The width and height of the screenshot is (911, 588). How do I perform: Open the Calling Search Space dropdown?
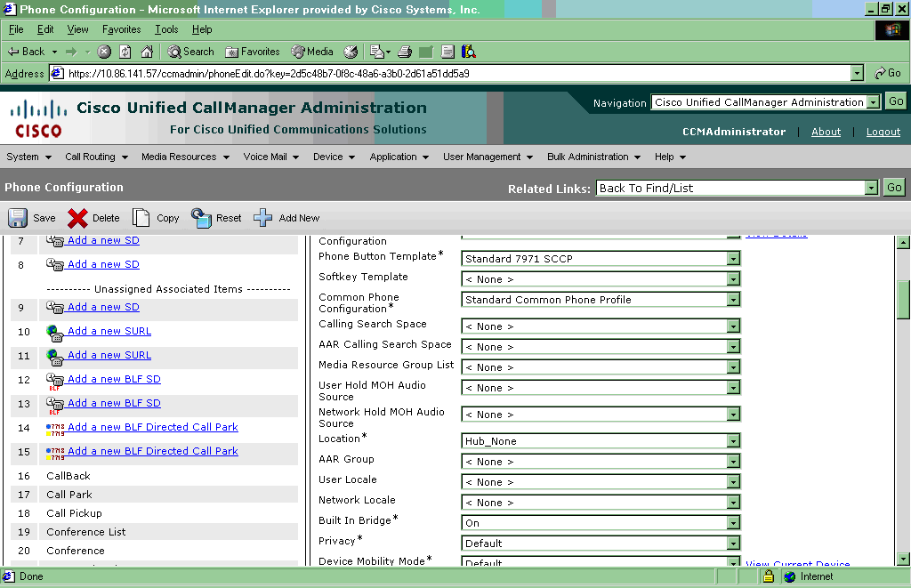point(601,326)
